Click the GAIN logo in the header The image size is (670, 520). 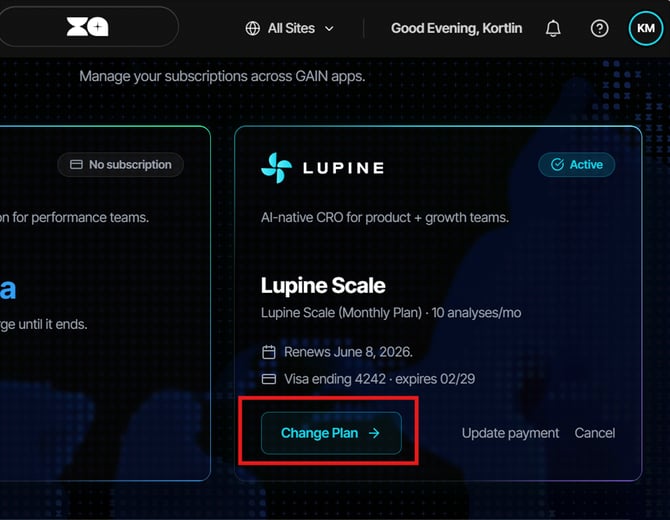coord(88,27)
